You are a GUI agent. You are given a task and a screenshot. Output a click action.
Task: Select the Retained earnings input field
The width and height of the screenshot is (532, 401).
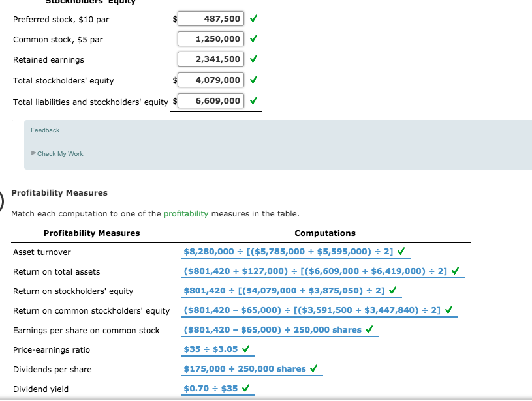coord(210,59)
